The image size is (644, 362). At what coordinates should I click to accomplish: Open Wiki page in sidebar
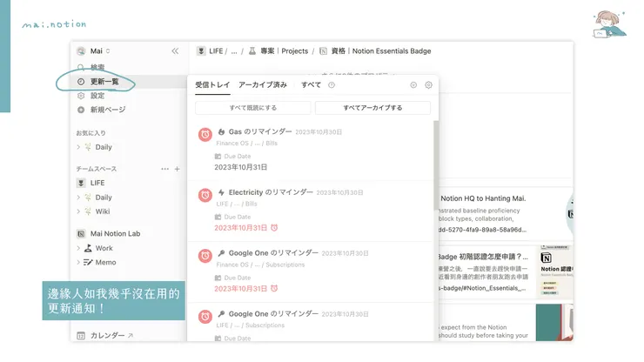(x=103, y=211)
